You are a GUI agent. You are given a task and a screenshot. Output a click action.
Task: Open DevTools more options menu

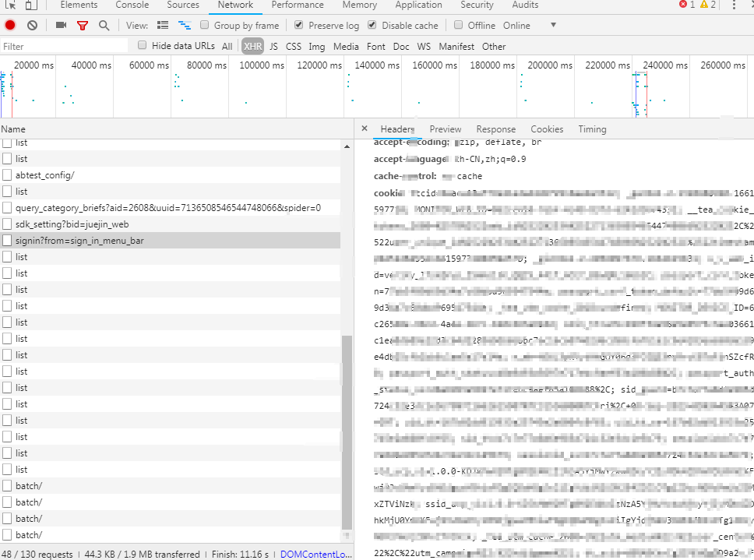coord(734,5)
